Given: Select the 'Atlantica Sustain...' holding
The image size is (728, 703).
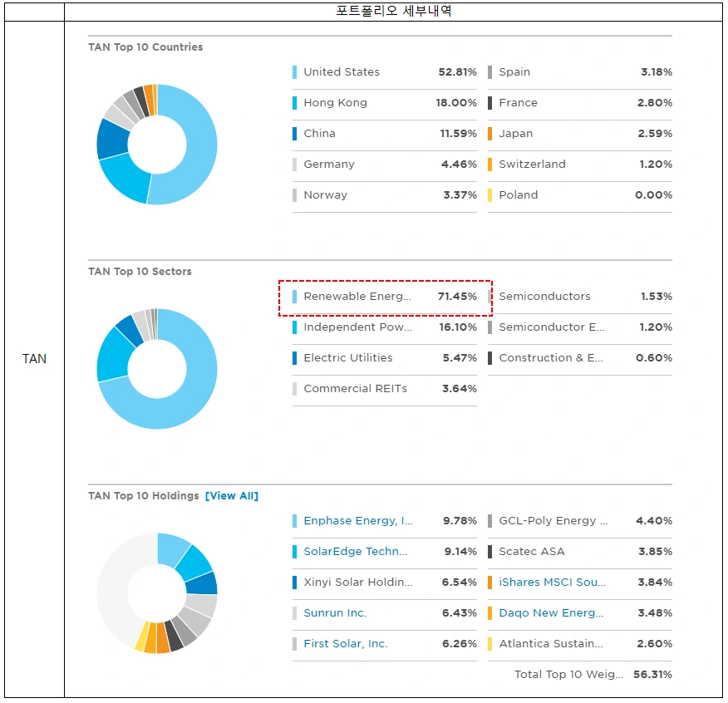Looking at the screenshot, I should 551,643.
